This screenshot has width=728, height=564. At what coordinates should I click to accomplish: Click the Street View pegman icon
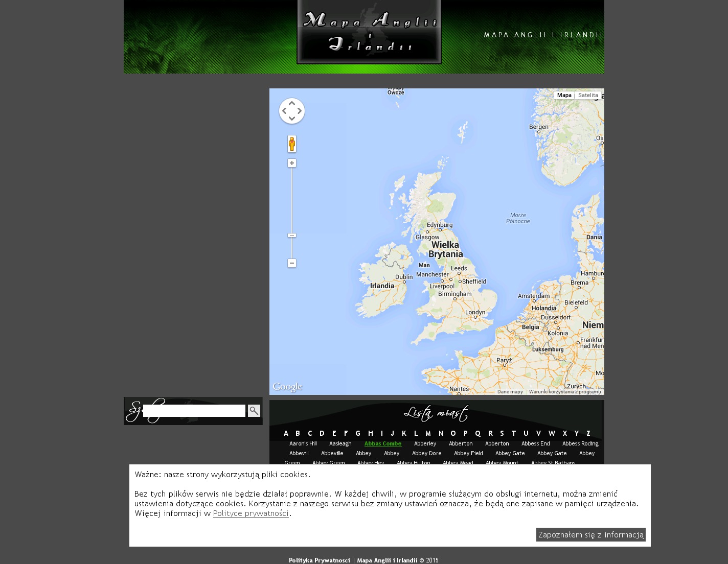292,144
